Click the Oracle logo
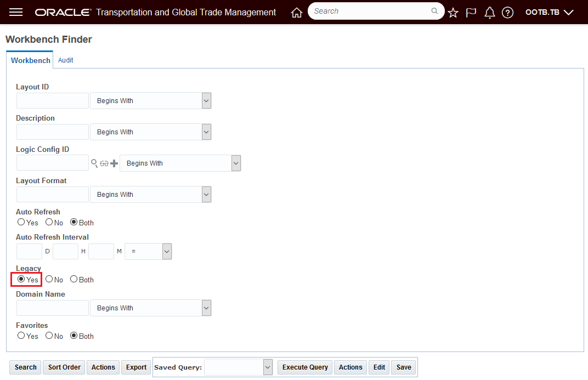588x380 pixels. tap(63, 13)
